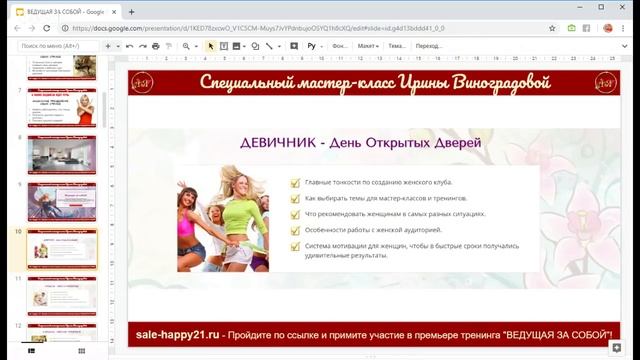Click the bullet about женского клуба
Screen dimensions: 640x360
click(x=378, y=182)
